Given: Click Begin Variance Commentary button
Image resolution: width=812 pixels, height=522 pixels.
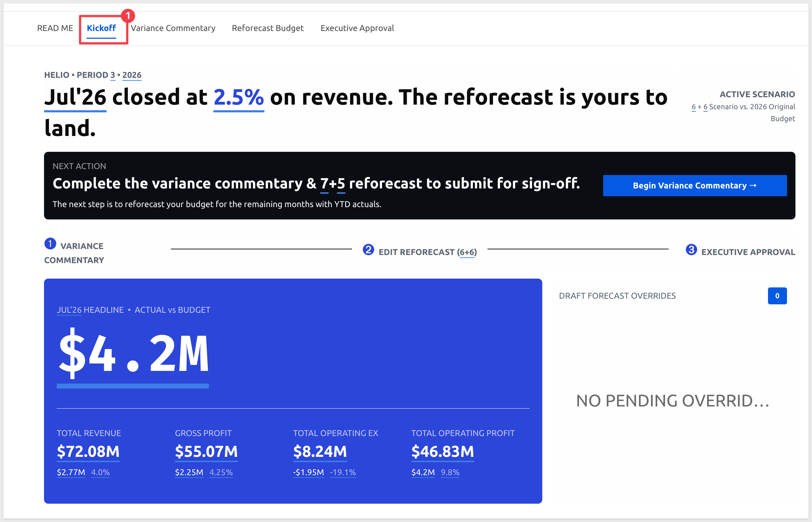Looking at the screenshot, I should [695, 186].
